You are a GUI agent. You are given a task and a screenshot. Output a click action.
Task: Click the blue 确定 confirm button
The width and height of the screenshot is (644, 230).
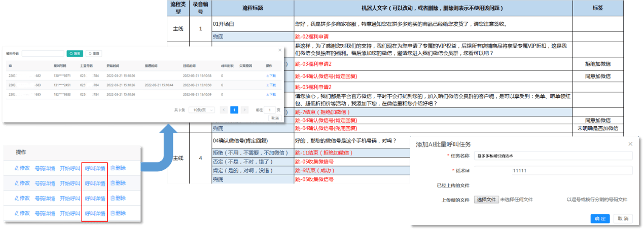pos(600,218)
